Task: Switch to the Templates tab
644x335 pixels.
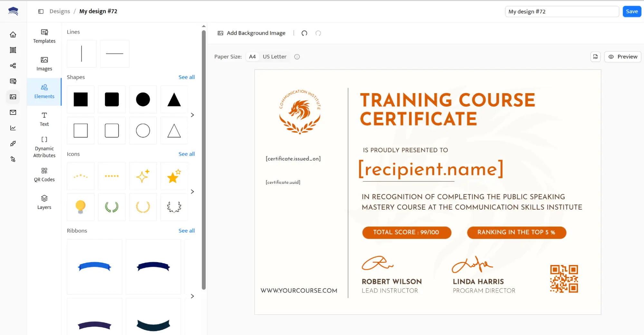Action: (44, 36)
